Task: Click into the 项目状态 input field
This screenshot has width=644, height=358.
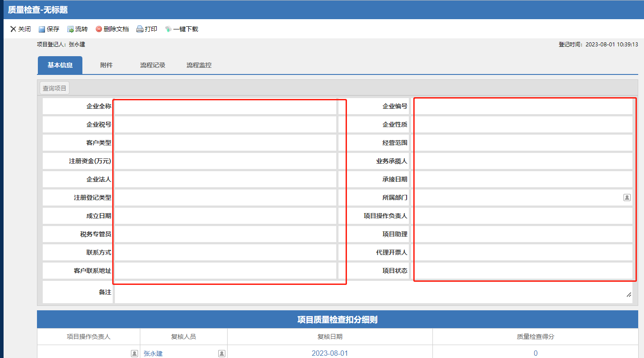Action: (522, 271)
